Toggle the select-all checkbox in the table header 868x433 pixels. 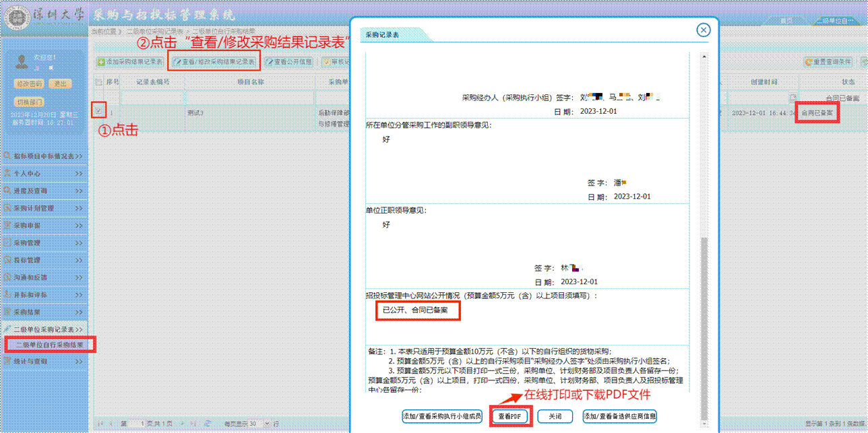(98, 82)
